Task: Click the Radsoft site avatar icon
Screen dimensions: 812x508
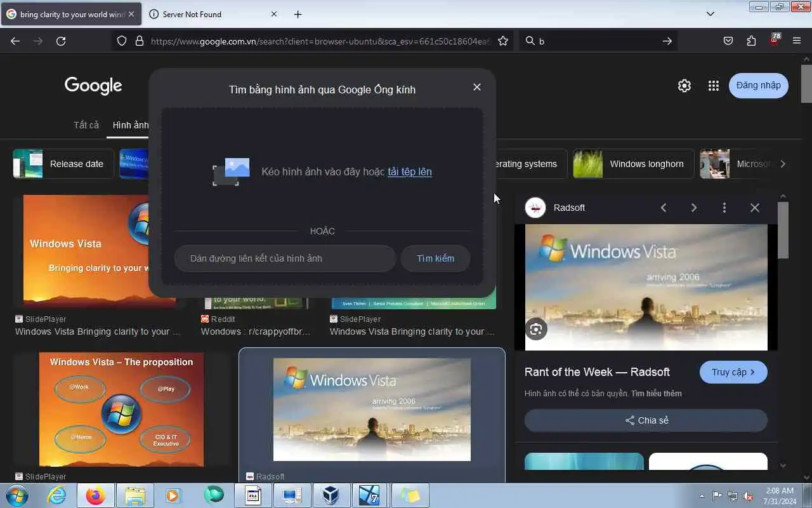Action: [535, 208]
